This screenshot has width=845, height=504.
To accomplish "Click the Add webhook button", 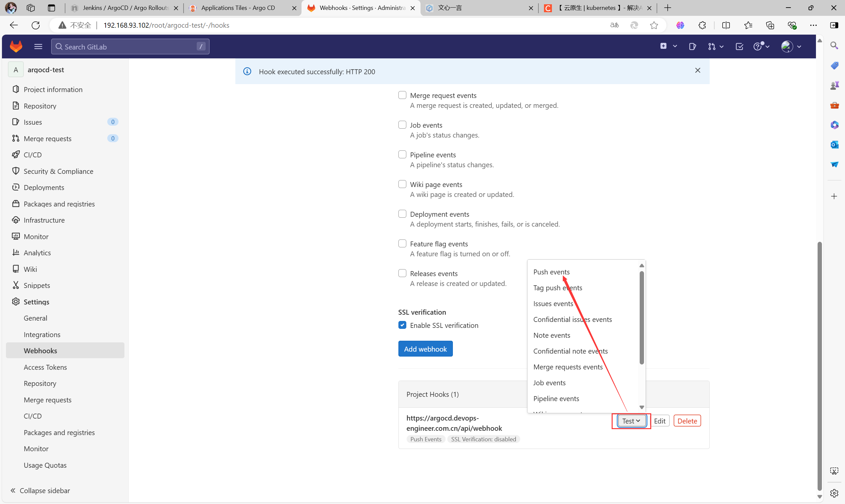I will pyautogui.click(x=425, y=349).
